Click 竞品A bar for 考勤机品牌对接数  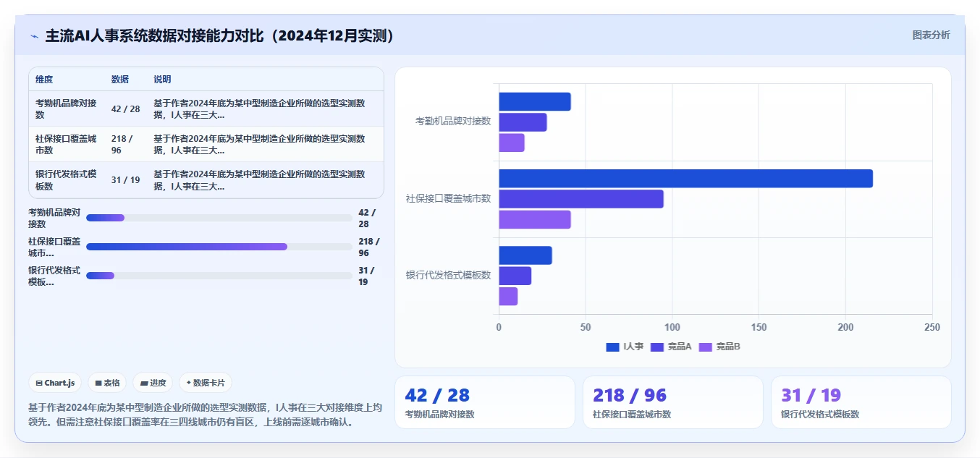(x=523, y=122)
